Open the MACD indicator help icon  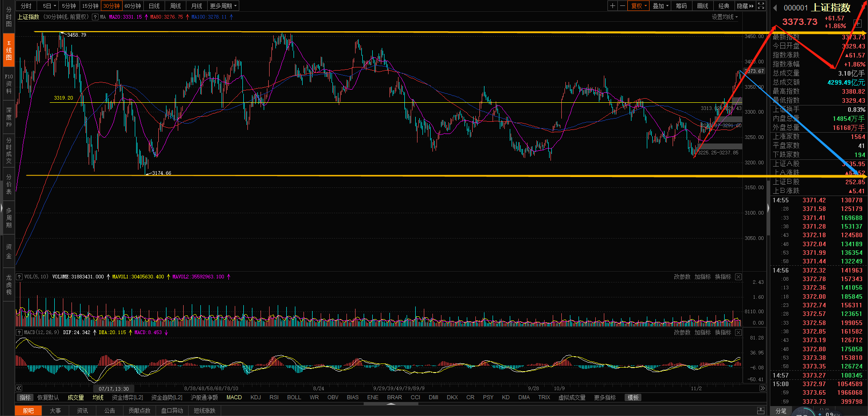click(x=19, y=332)
